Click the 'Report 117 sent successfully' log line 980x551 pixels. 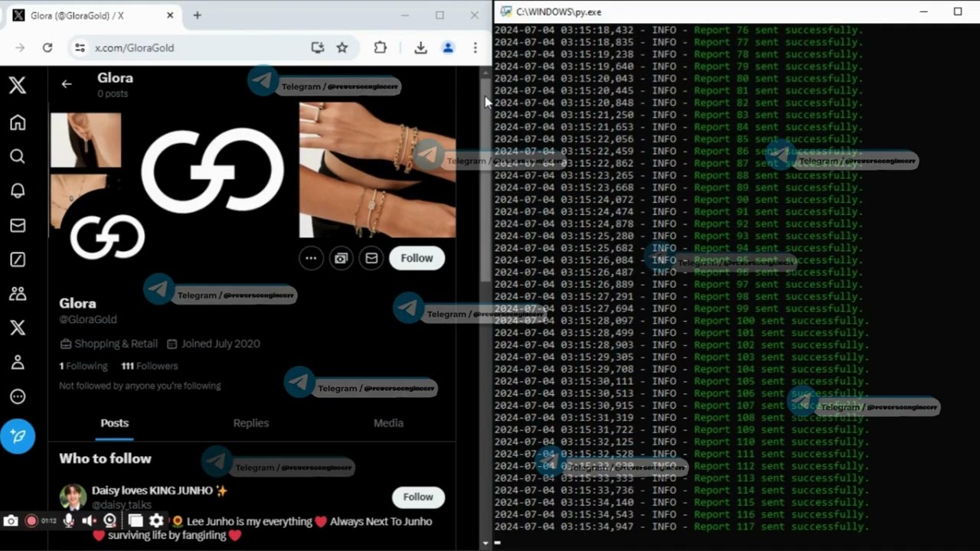tap(681, 527)
